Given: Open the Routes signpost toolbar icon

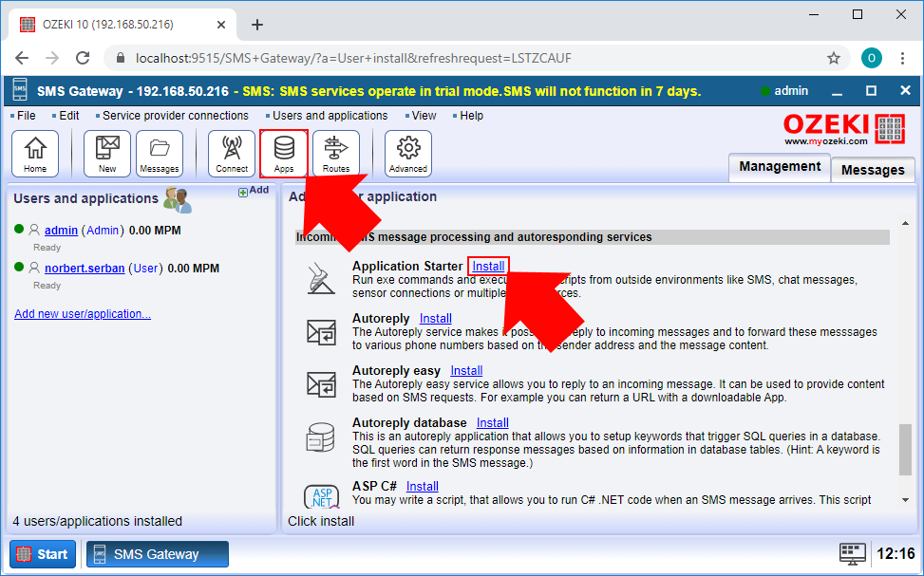Looking at the screenshot, I should (336, 153).
